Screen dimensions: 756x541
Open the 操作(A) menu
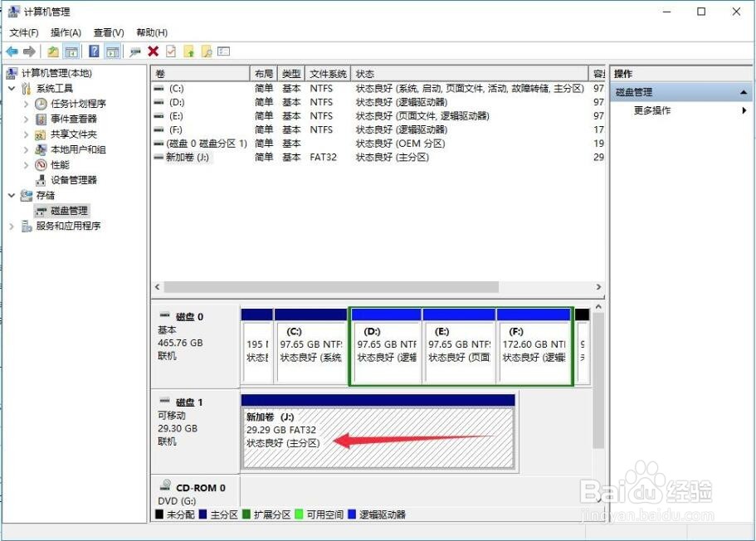click(66, 32)
